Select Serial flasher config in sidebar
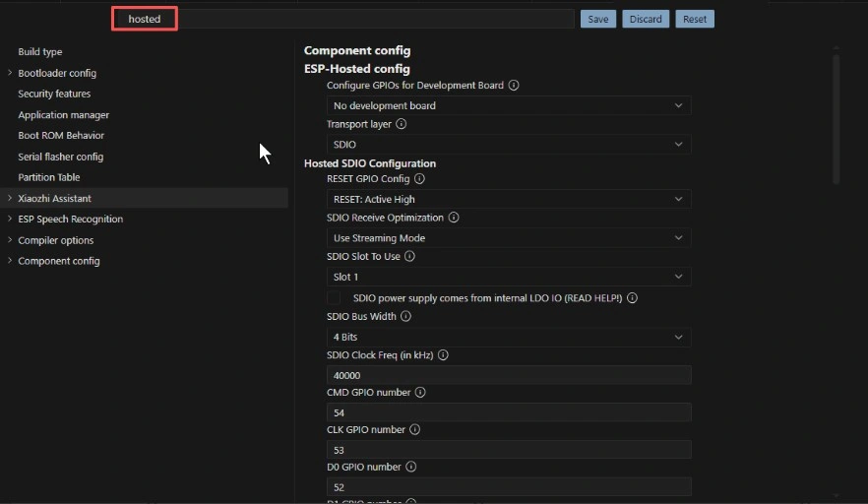 point(60,157)
